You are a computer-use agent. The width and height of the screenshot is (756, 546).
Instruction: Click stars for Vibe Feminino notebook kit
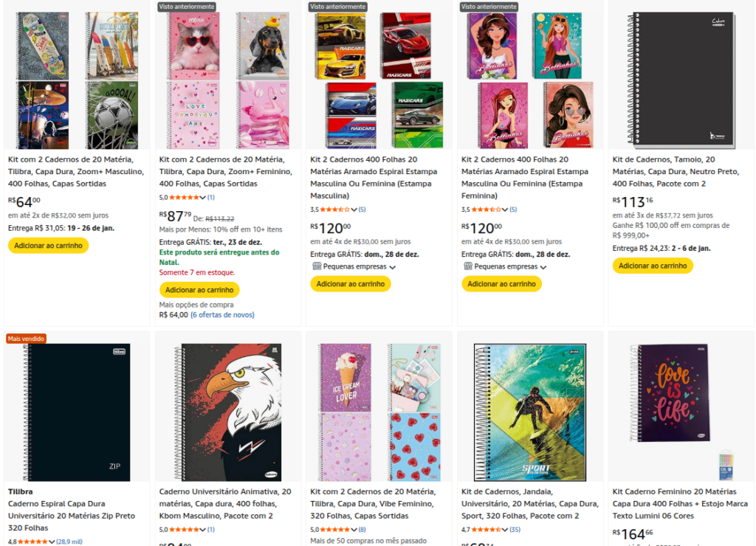coord(337,530)
